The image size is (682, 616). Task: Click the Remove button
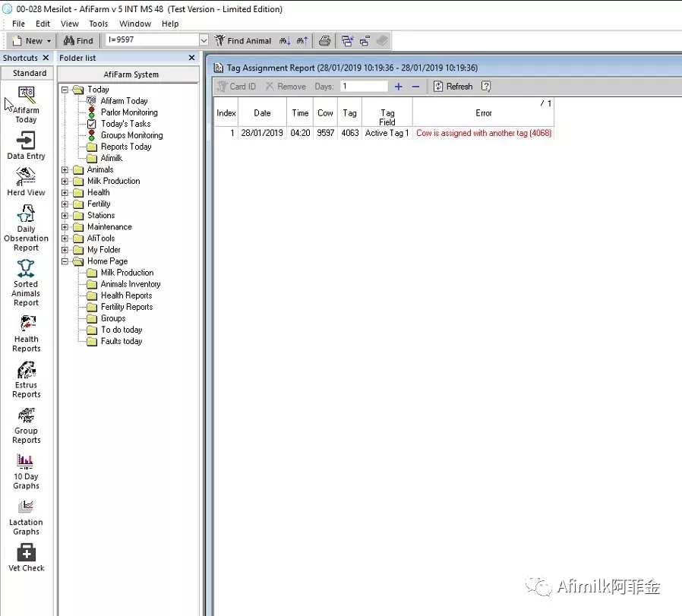[x=286, y=87]
